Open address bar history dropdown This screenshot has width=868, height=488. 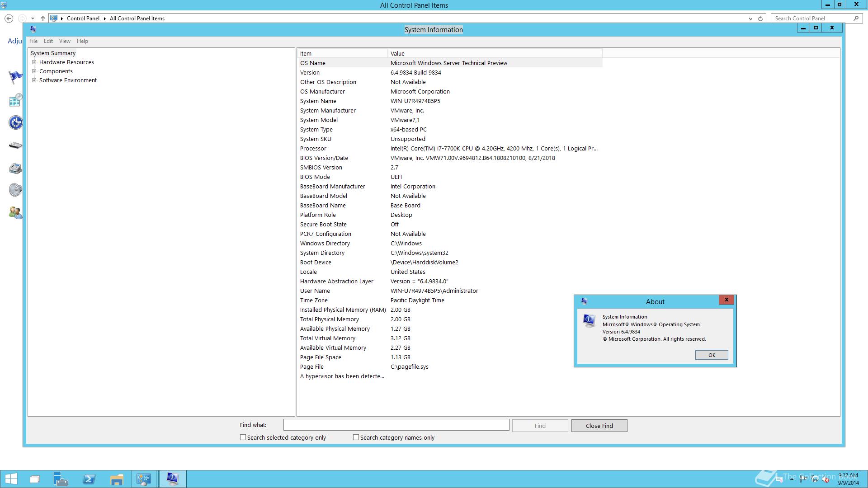[x=750, y=19]
